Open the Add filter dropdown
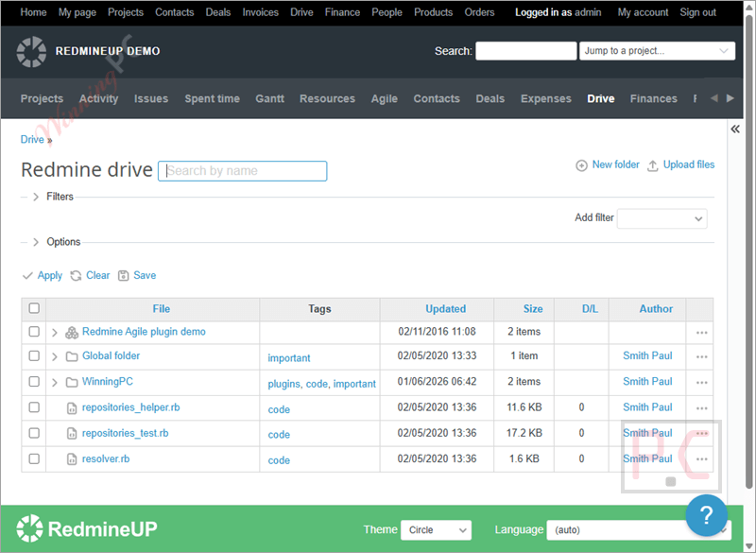 click(662, 218)
